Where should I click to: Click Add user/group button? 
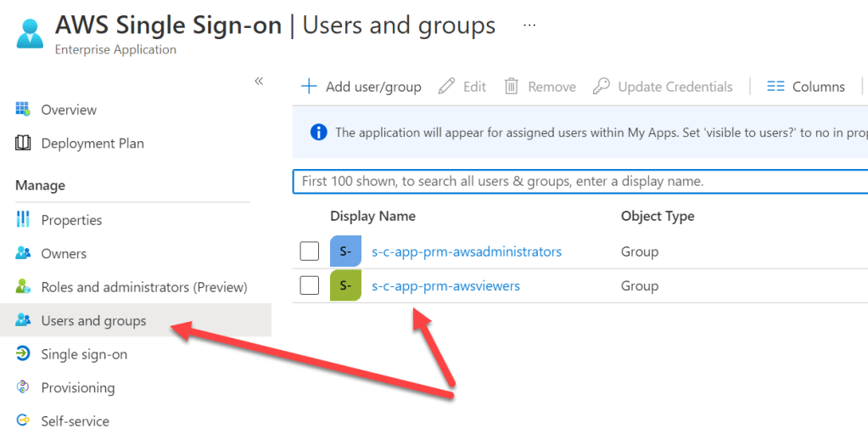[x=361, y=87]
